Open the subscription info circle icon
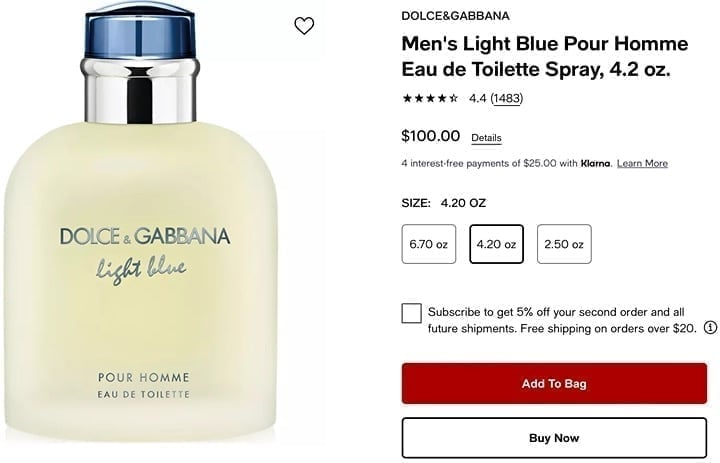720x463 pixels. (x=710, y=327)
